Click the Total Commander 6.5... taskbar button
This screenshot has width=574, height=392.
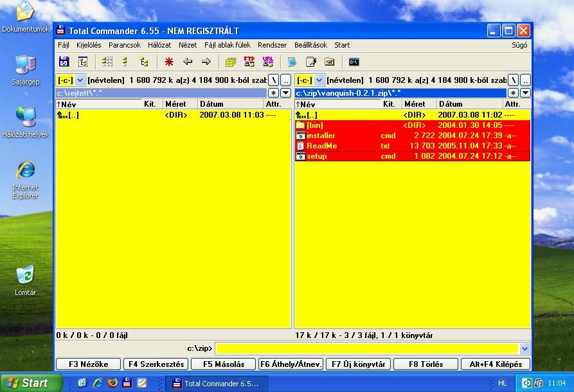coord(217,383)
